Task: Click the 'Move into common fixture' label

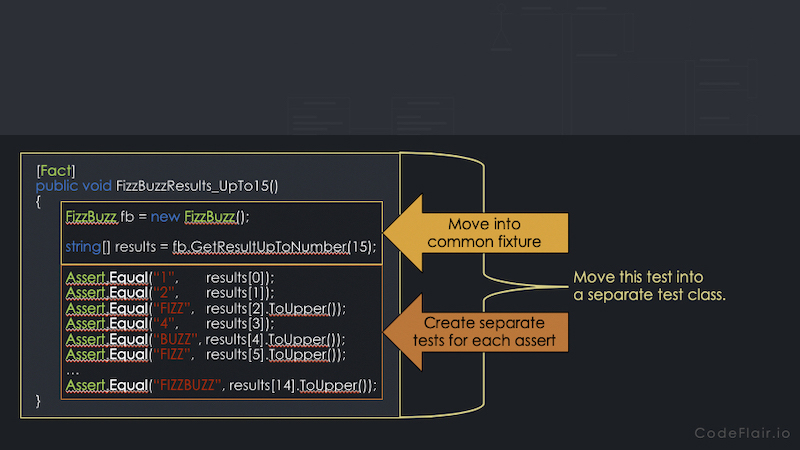Action: 484,233
